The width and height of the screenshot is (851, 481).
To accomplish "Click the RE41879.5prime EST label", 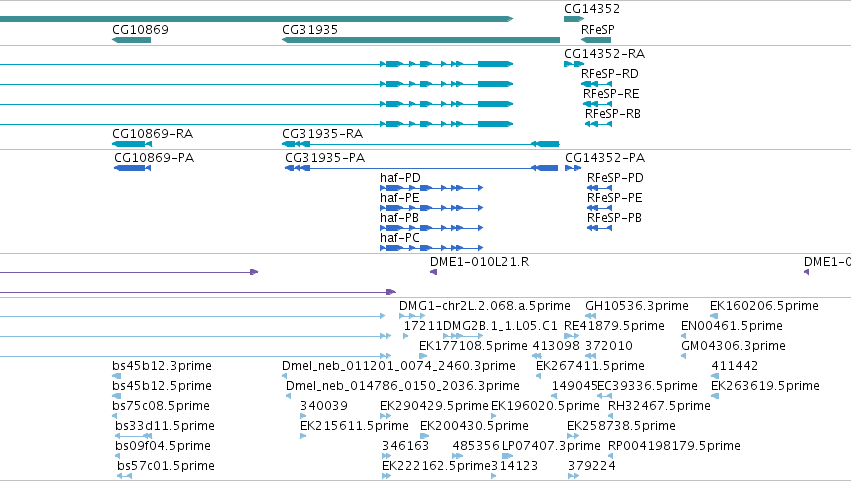I will click(614, 326).
